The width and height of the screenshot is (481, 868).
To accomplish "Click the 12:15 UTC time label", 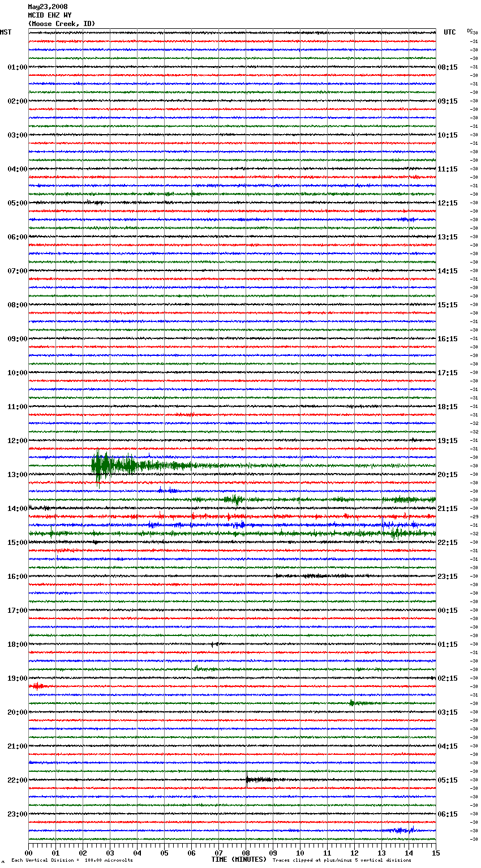I will coord(448,203).
